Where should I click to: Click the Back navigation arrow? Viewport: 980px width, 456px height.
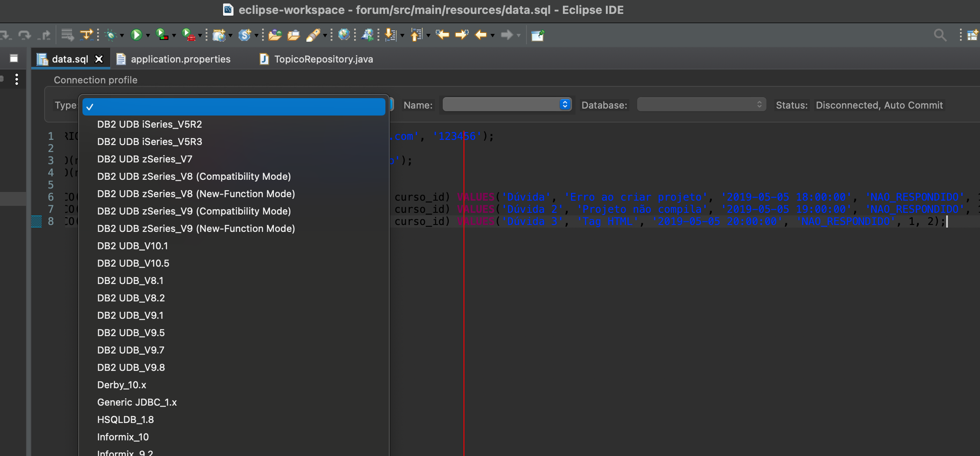(481, 35)
